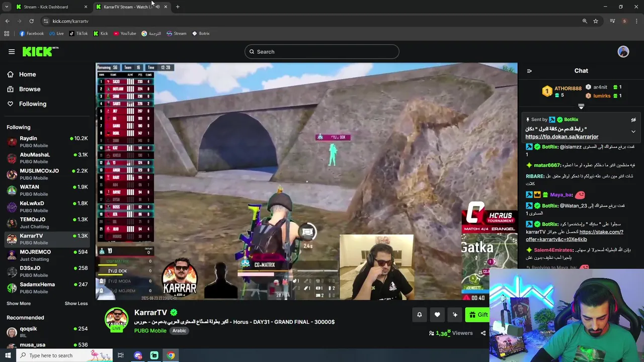The height and width of the screenshot is (362, 644).
Task: Open the user profile avatar menu
Action: click(623, 51)
